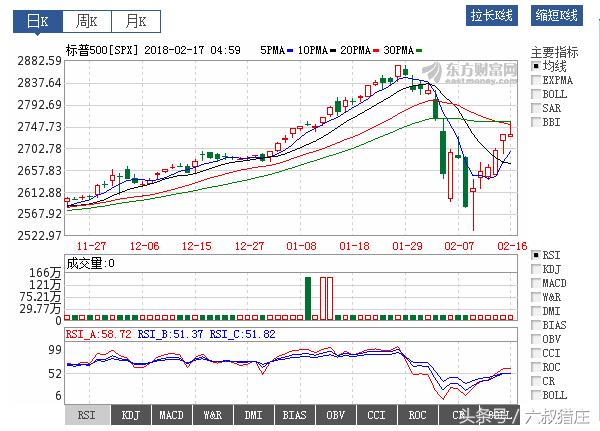600x431 pixels.
Task: Click the 缩短K线 button
Action: coord(556,15)
